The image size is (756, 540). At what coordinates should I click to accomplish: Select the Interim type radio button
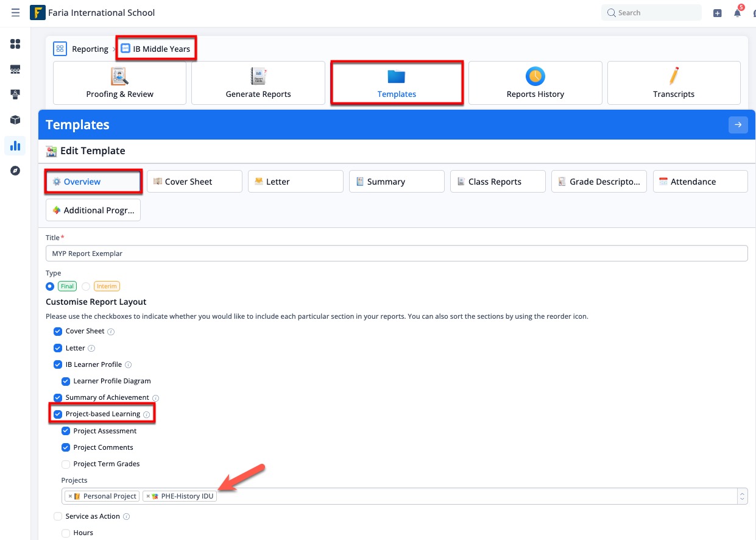(x=86, y=286)
